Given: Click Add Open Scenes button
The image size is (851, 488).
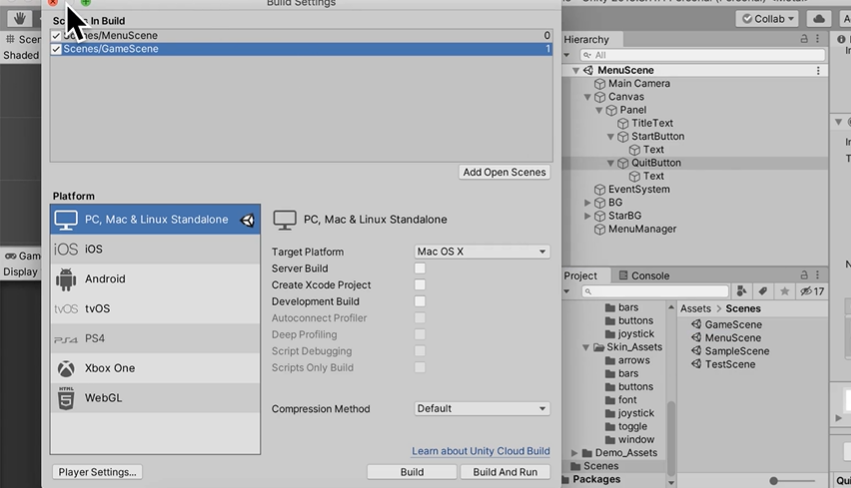Looking at the screenshot, I should pyautogui.click(x=504, y=173).
